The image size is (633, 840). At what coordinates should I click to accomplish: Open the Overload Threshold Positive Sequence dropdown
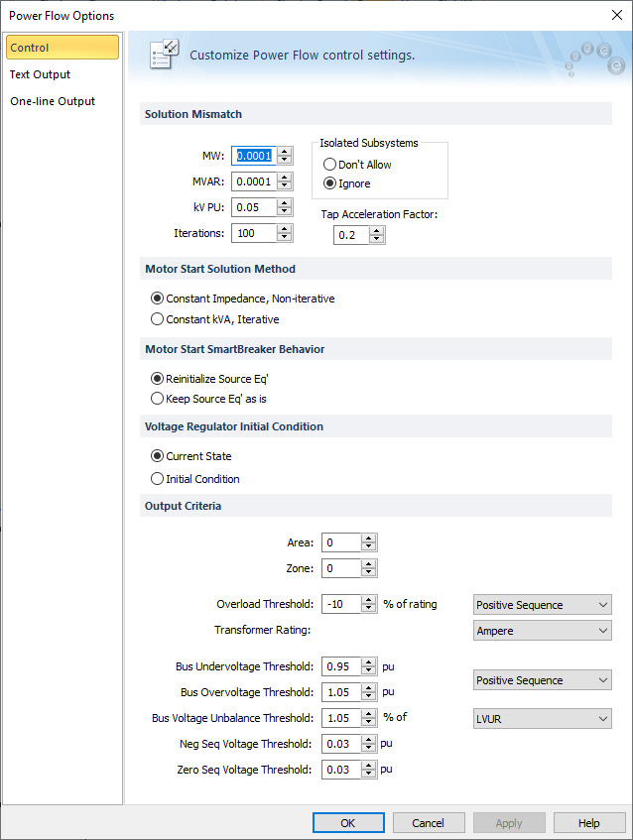click(542, 605)
